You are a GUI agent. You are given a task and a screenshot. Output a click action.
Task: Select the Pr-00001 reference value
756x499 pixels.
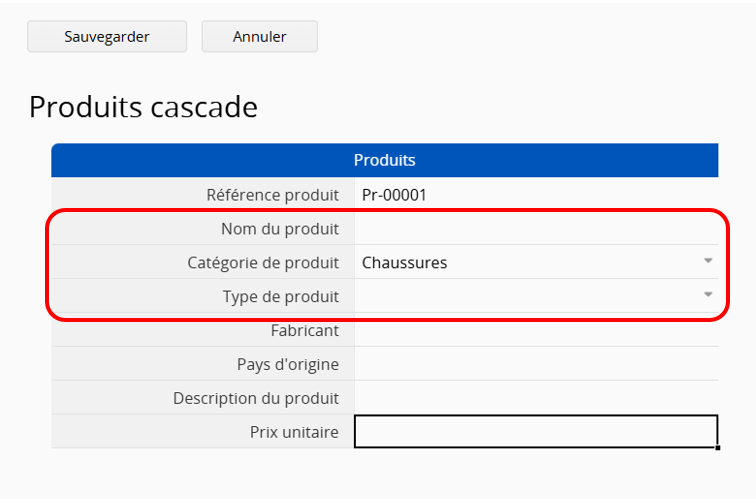tap(394, 195)
